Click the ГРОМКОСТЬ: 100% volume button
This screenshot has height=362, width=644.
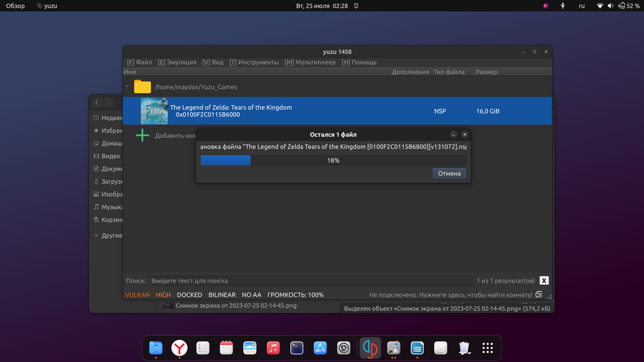tap(296, 295)
